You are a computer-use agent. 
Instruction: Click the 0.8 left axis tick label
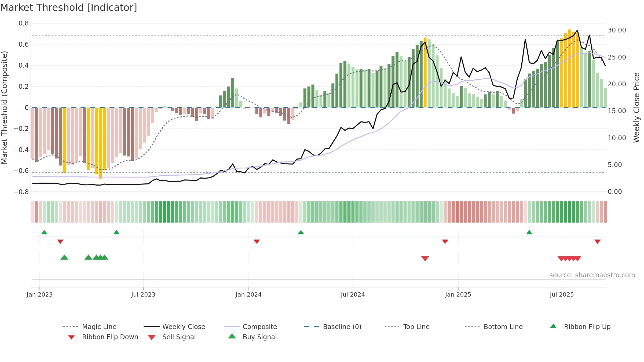(x=24, y=23)
